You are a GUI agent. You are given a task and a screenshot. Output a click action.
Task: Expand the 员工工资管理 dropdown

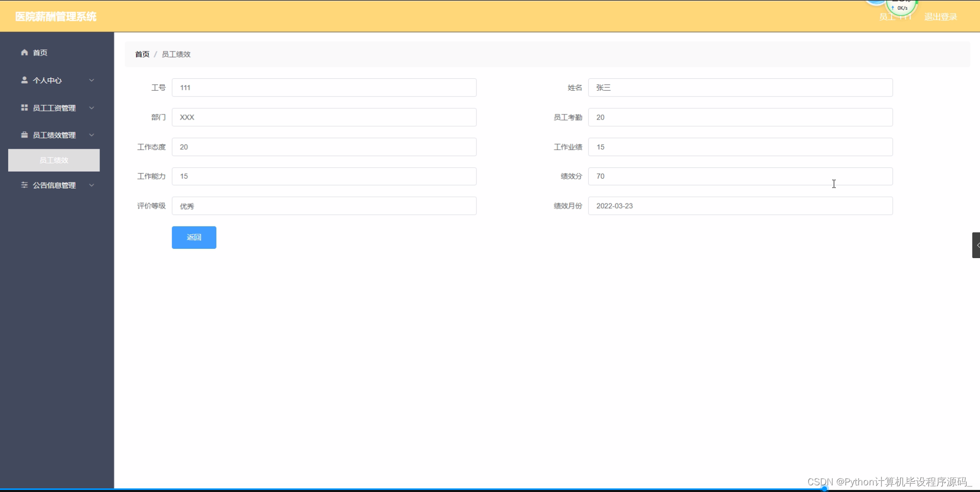[92, 108]
